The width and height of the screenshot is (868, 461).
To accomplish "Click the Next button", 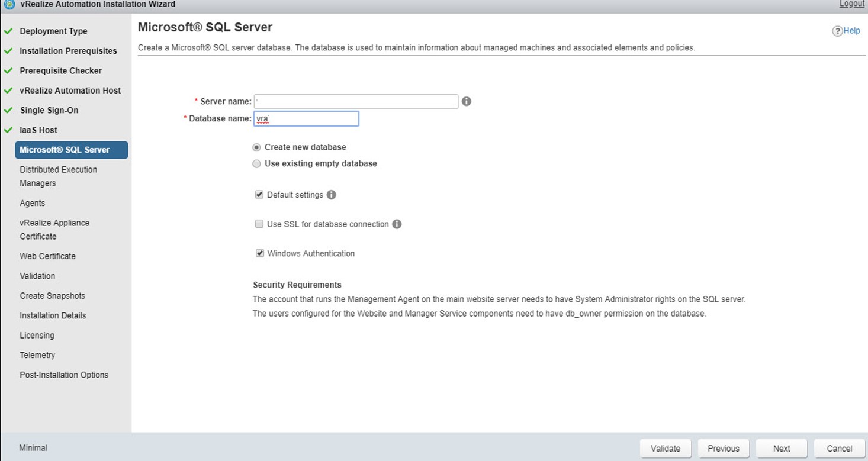I will (x=782, y=448).
